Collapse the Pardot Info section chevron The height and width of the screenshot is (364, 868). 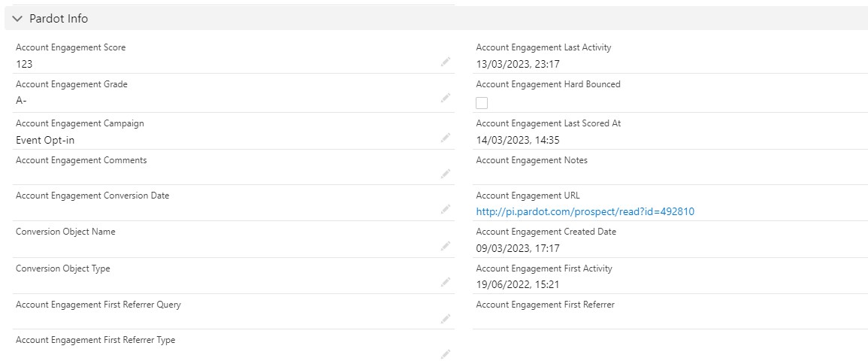pos(17,19)
